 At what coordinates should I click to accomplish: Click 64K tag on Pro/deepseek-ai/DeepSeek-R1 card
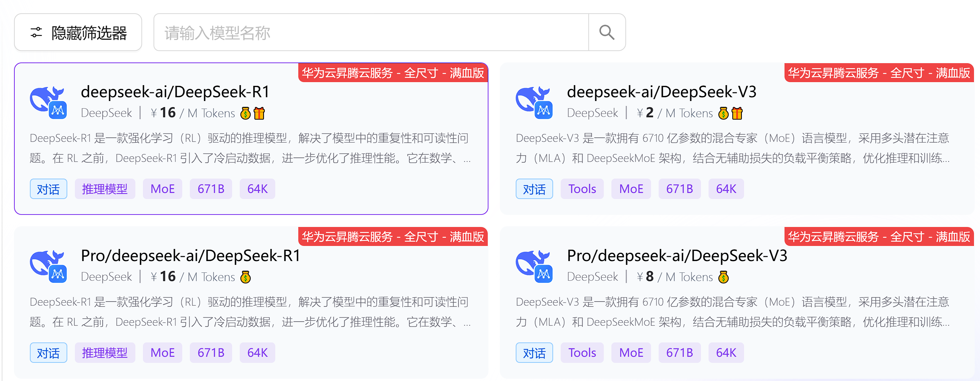click(257, 353)
